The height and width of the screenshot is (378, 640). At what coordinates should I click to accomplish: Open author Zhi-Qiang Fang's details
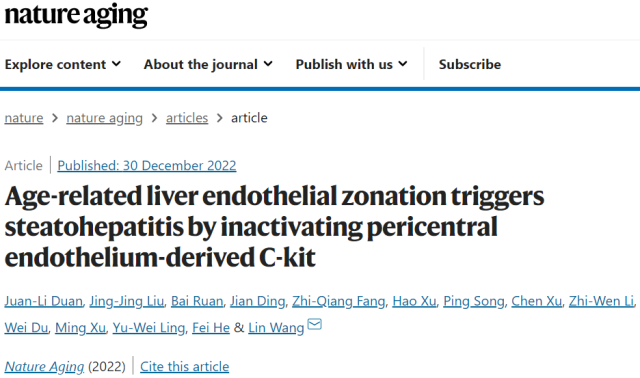coord(339,301)
